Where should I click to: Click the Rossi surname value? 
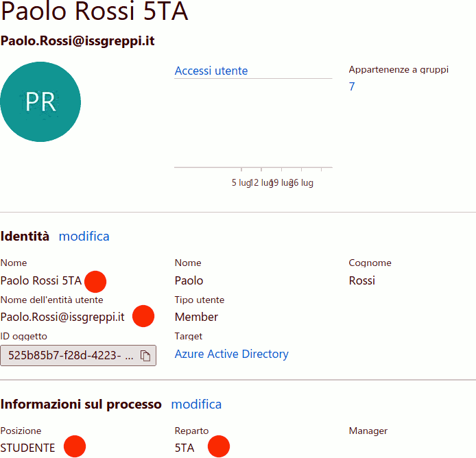pyautogui.click(x=361, y=280)
